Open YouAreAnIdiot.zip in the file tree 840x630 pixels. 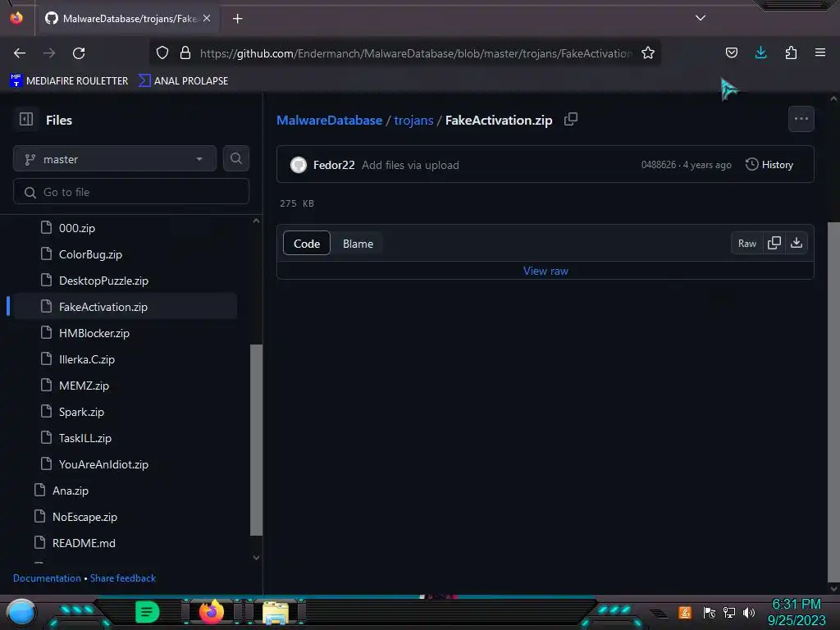pos(103,464)
